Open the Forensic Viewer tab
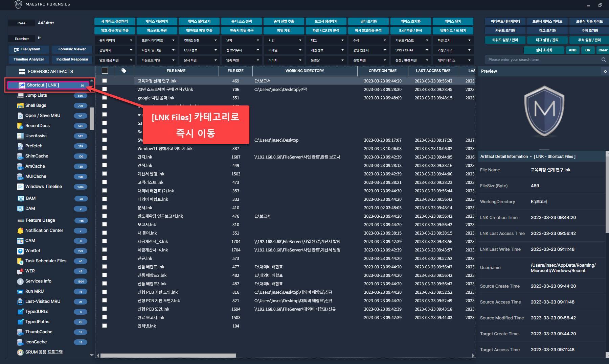609x364 pixels. click(72, 49)
